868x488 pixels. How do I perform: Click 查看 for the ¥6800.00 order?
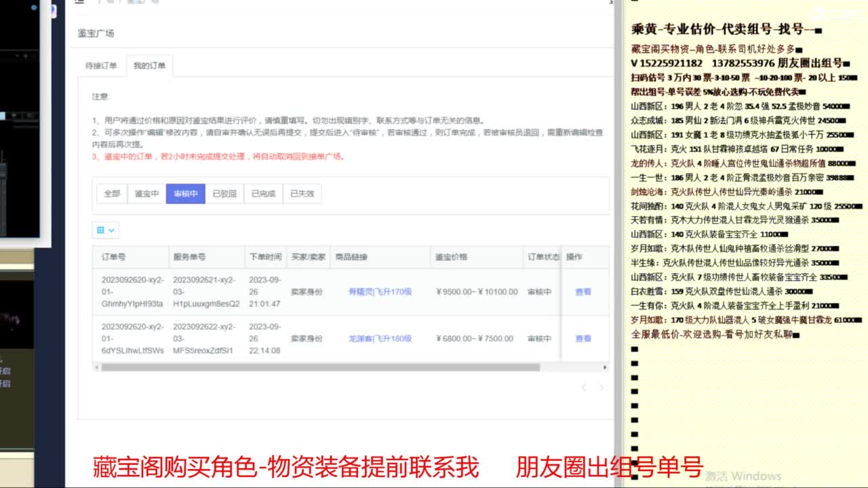(583, 339)
